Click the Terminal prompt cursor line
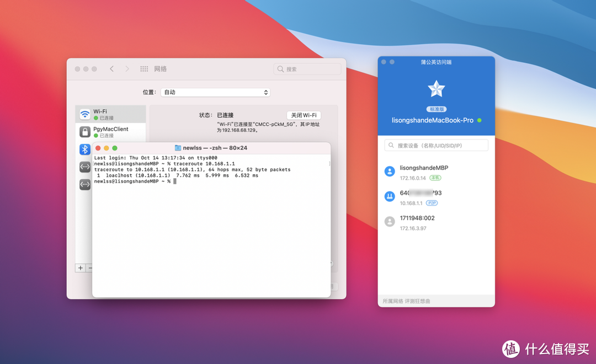 135,181
